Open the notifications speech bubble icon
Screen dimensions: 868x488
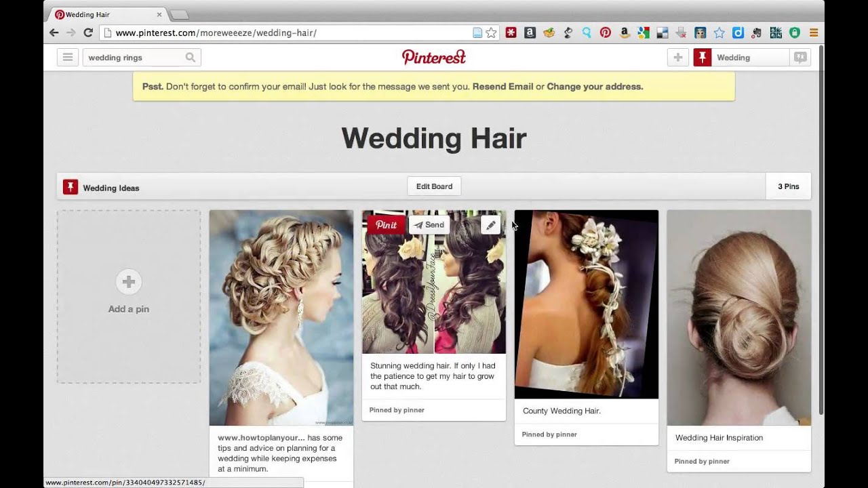(x=800, y=58)
